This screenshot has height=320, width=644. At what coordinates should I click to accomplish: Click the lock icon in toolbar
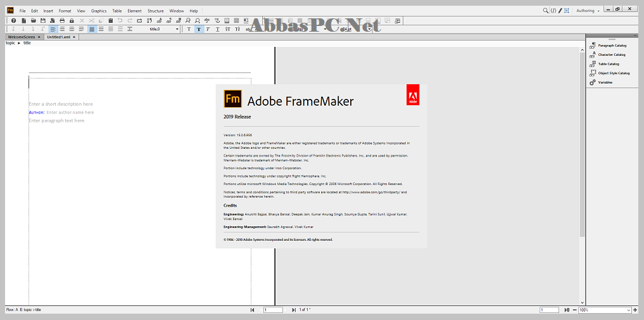[72, 20]
